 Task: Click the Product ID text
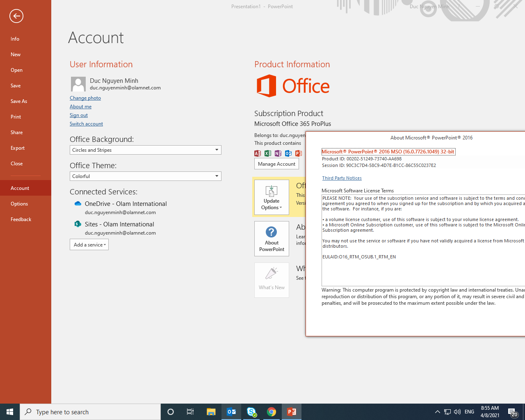pyautogui.click(x=362, y=159)
